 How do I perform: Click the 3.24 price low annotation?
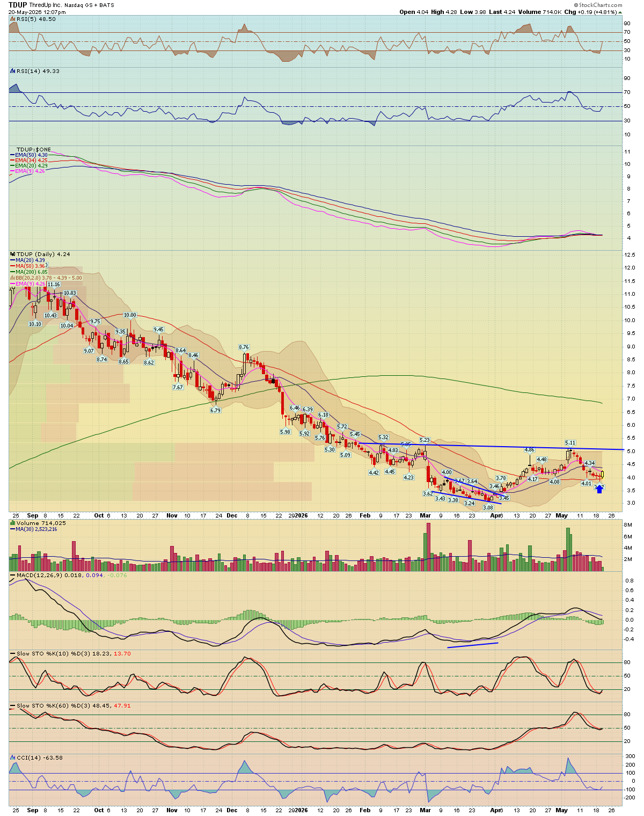coord(470,503)
